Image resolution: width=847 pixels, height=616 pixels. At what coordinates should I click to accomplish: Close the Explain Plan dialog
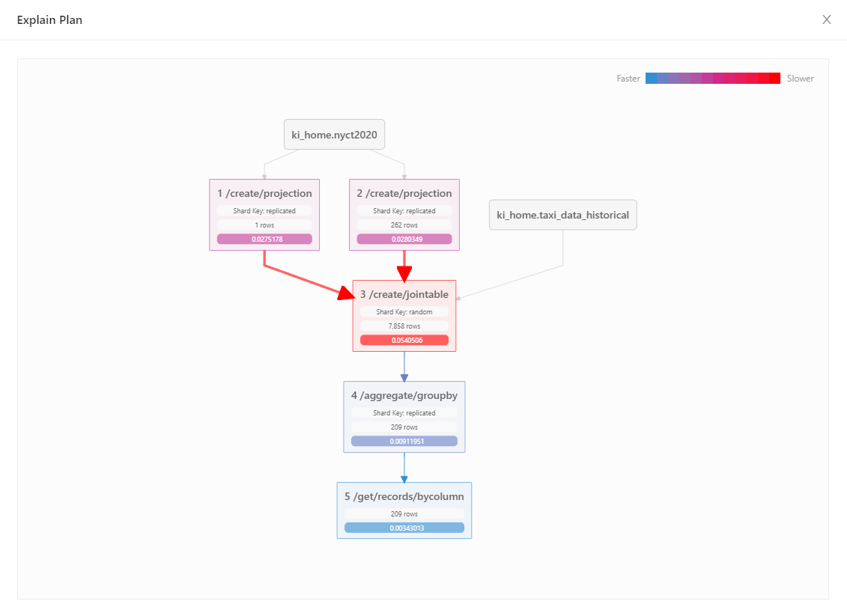(x=827, y=19)
